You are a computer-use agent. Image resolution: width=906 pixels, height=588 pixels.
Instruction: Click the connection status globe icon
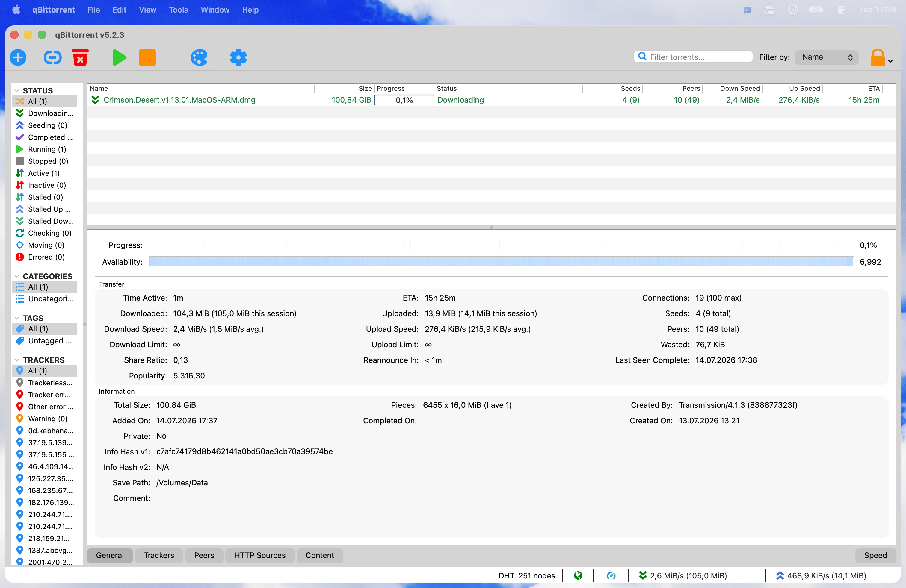coord(578,575)
